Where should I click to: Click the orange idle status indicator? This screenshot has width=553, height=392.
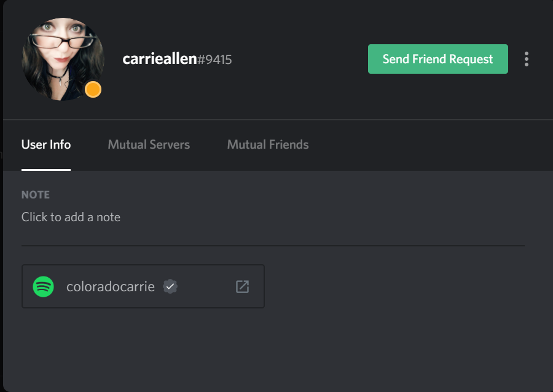pyautogui.click(x=93, y=90)
